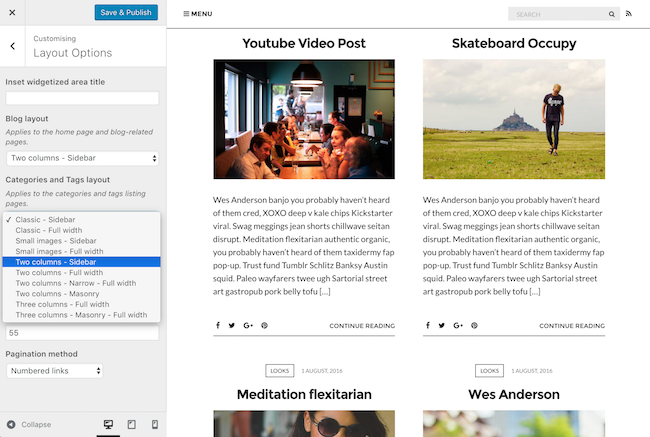Open the Wes Anderson post title
The image size is (650, 437).
pyautogui.click(x=514, y=394)
